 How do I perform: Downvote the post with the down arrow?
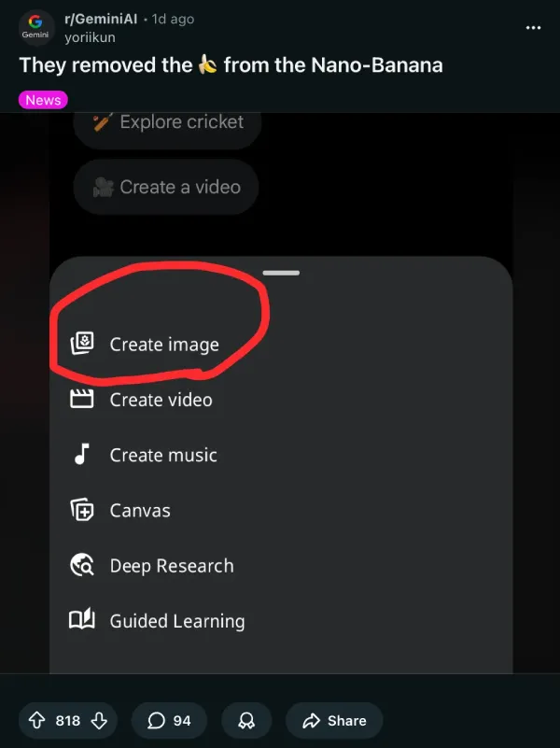click(99, 720)
